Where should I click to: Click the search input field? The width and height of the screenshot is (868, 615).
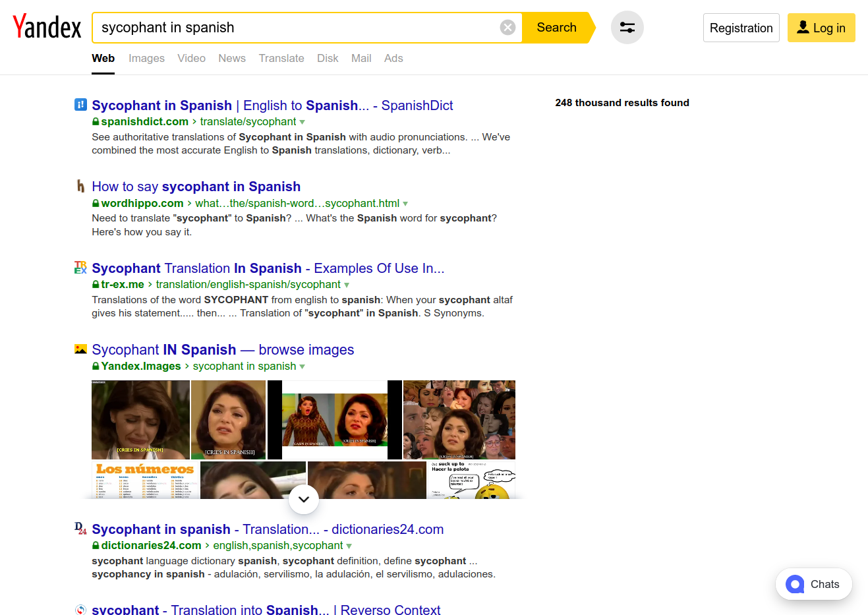point(297,28)
